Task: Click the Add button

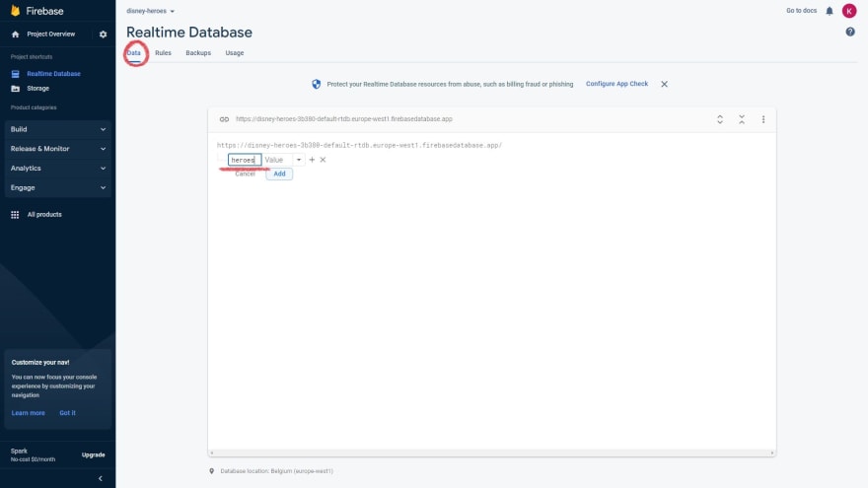Action: tap(279, 174)
